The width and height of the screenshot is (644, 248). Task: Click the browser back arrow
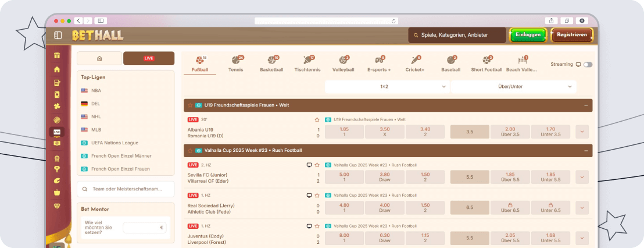pyautogui.click(x=78, y=20)
